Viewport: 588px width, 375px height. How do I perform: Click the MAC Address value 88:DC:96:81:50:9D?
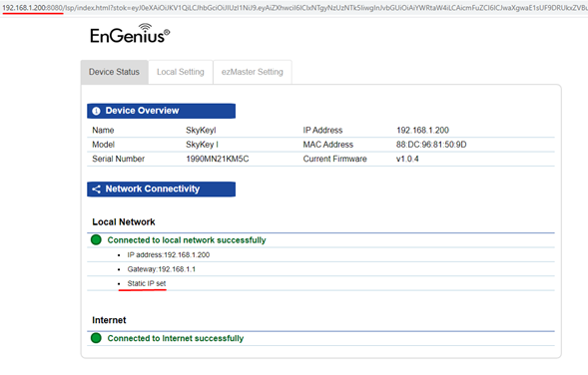[x=431, y=145]
